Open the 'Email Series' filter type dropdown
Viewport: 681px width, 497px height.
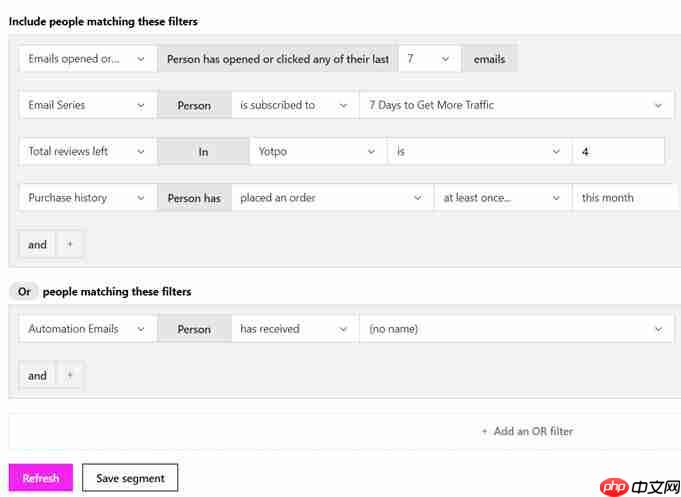click(87, 105)
